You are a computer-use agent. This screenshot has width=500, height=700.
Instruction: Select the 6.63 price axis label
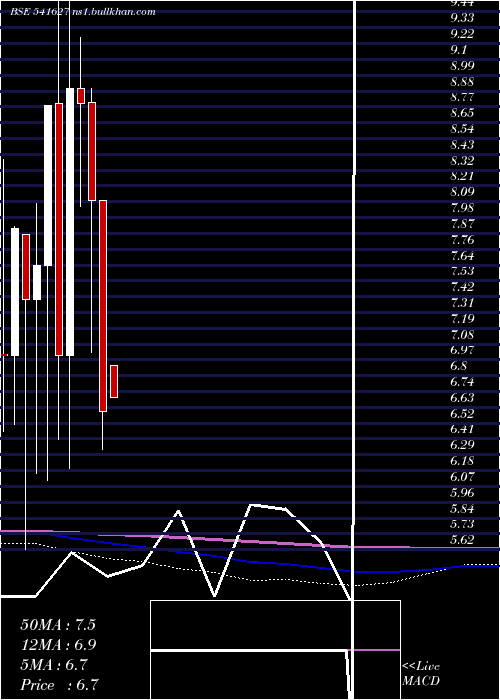pyautogui.click(x=462, y=398)
